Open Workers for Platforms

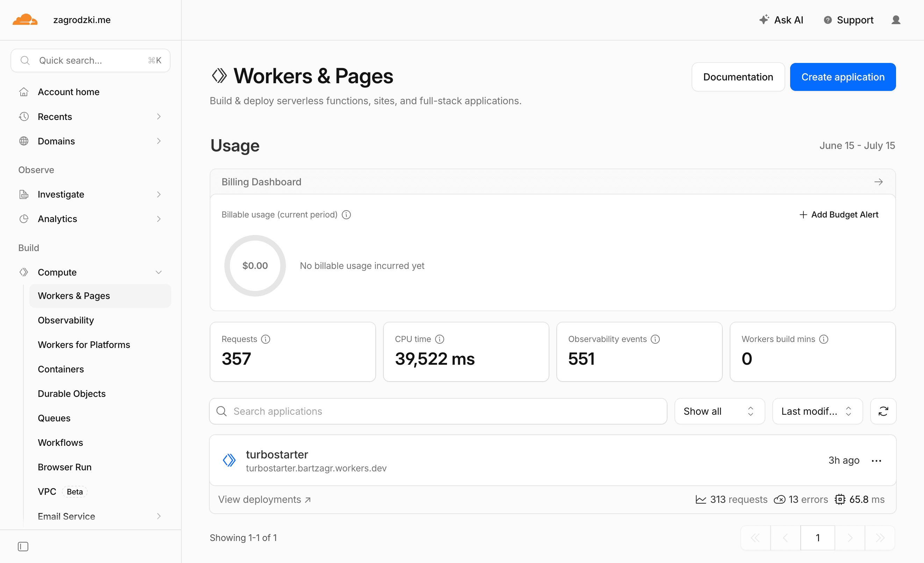coord(84,344)
